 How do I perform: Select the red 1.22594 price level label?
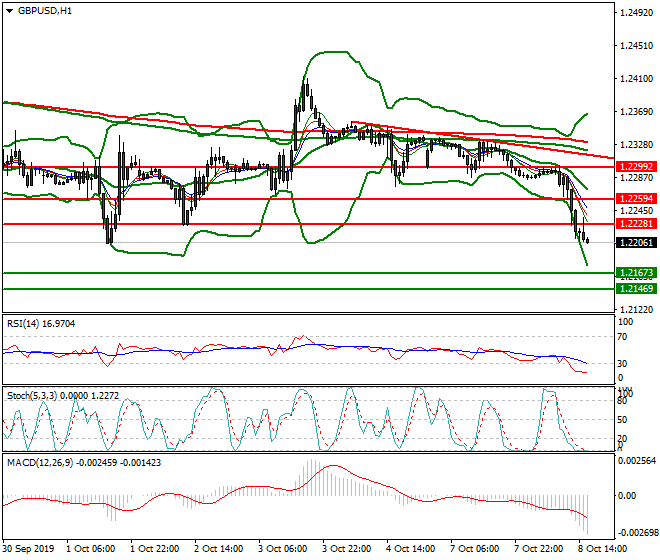(634, 199)
